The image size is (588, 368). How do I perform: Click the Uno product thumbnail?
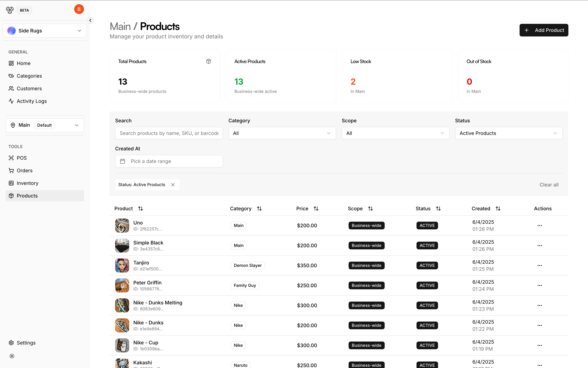[122, 226]
